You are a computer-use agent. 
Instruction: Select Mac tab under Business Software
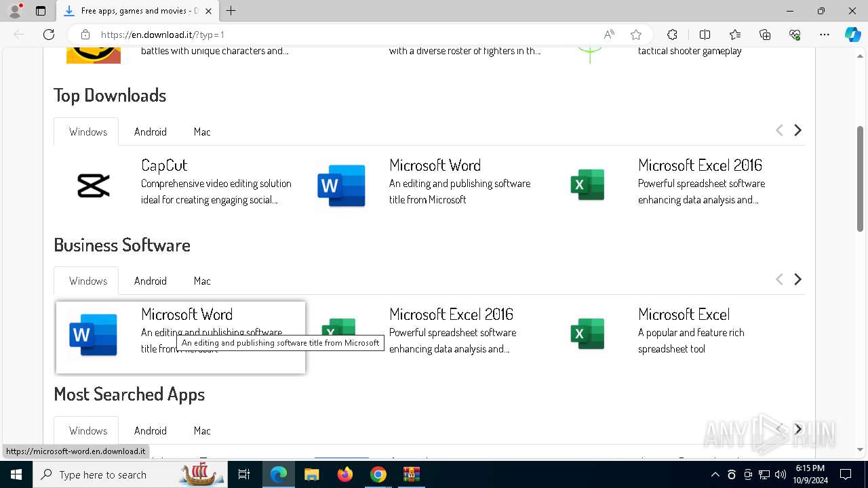tap(202, 281)
